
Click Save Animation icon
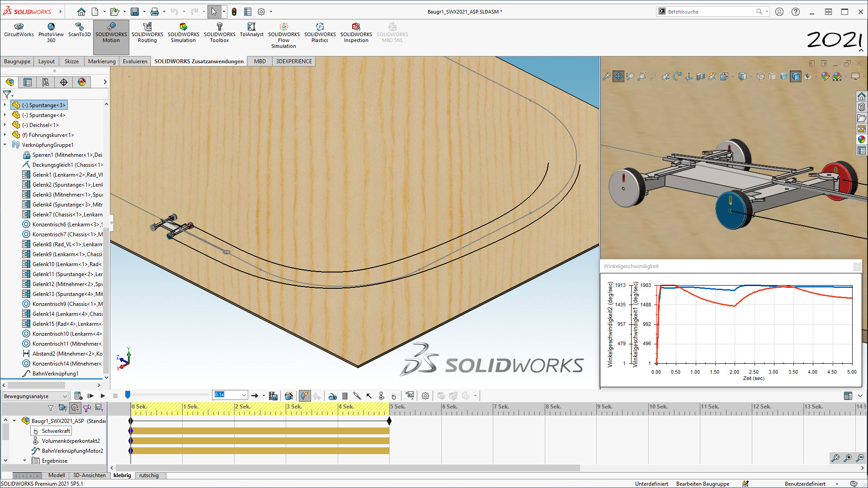point(273,396)
